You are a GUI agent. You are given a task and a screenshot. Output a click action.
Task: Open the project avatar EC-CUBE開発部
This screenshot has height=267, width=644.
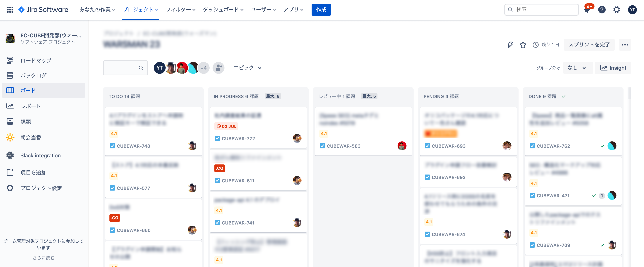tap(10, 38)
